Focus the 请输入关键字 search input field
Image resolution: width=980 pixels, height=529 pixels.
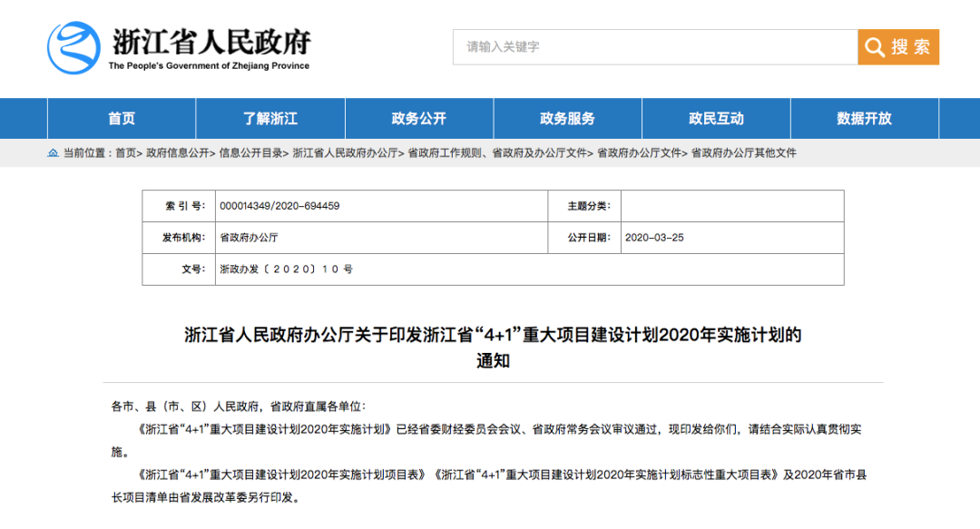(655, 47)
